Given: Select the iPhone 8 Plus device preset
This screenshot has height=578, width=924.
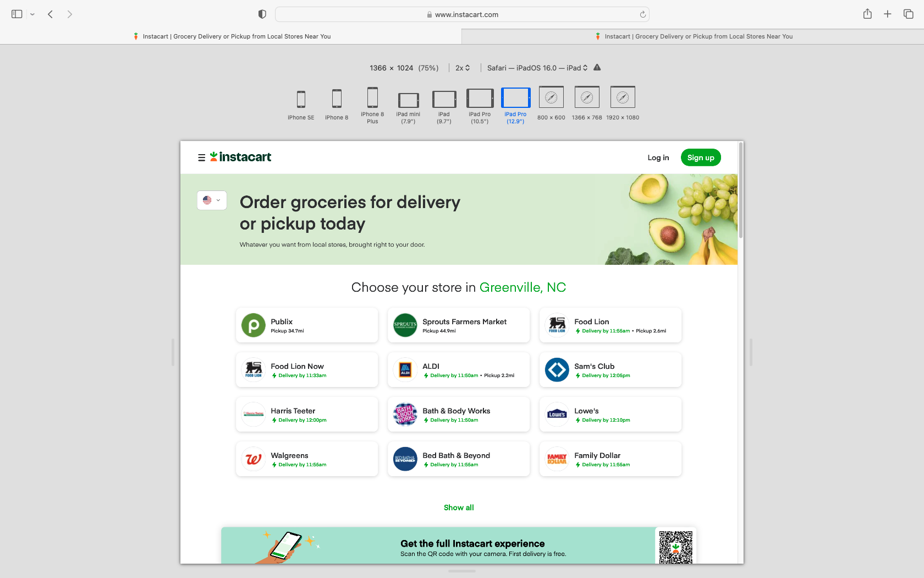Looking at the screenshot, I should click(x=372, y=105).
